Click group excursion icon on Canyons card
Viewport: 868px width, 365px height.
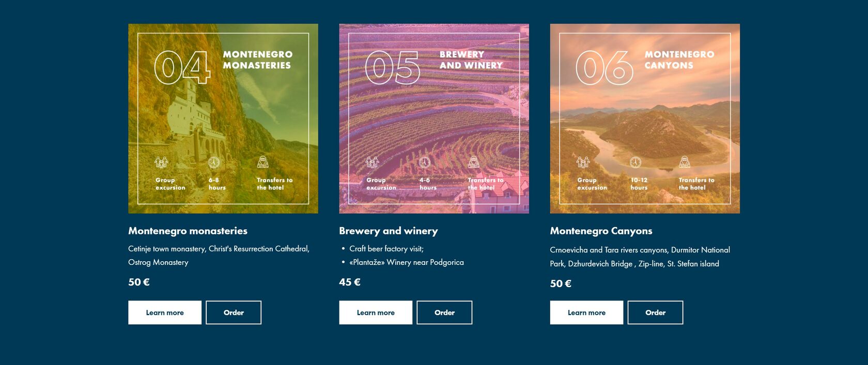tap(583, 163)
